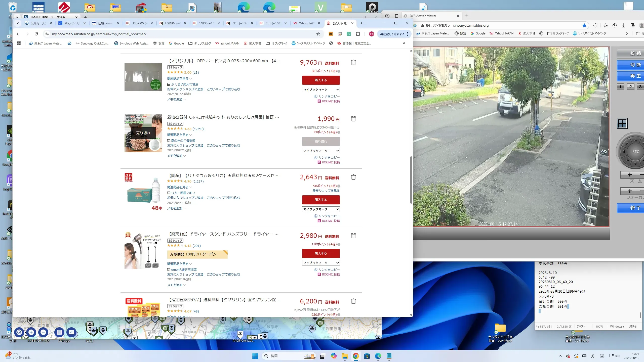The height and width of the screenshot is (362, 644).
Task: Open the Chrome extensions puzzle icon
Action: coord(358,34)
